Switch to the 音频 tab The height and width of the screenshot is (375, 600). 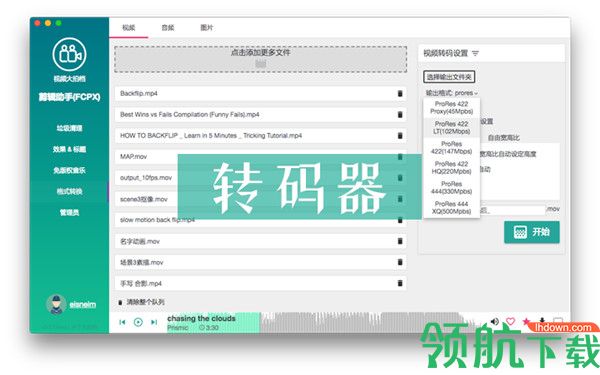168,28
